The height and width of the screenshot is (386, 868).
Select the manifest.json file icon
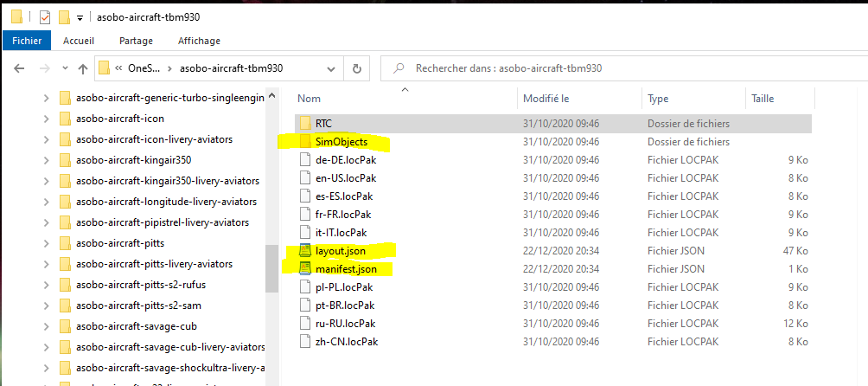point(305,268)
